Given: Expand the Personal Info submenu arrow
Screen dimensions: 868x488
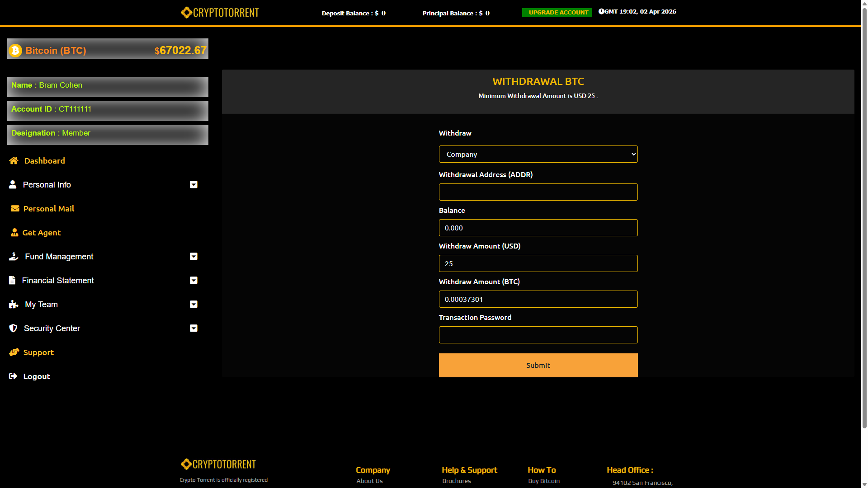Looking at the screenshot, I should [193, 184].
